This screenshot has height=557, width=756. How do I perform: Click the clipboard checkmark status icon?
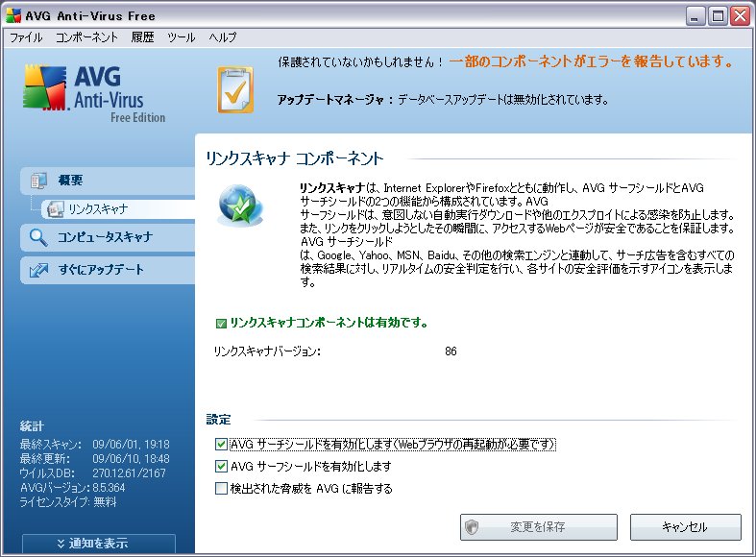click(235, 90)
